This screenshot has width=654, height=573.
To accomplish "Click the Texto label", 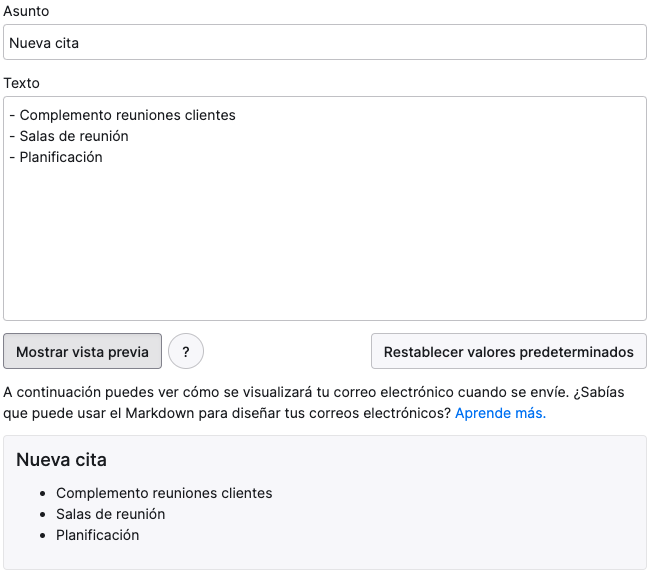I will 21,83.
